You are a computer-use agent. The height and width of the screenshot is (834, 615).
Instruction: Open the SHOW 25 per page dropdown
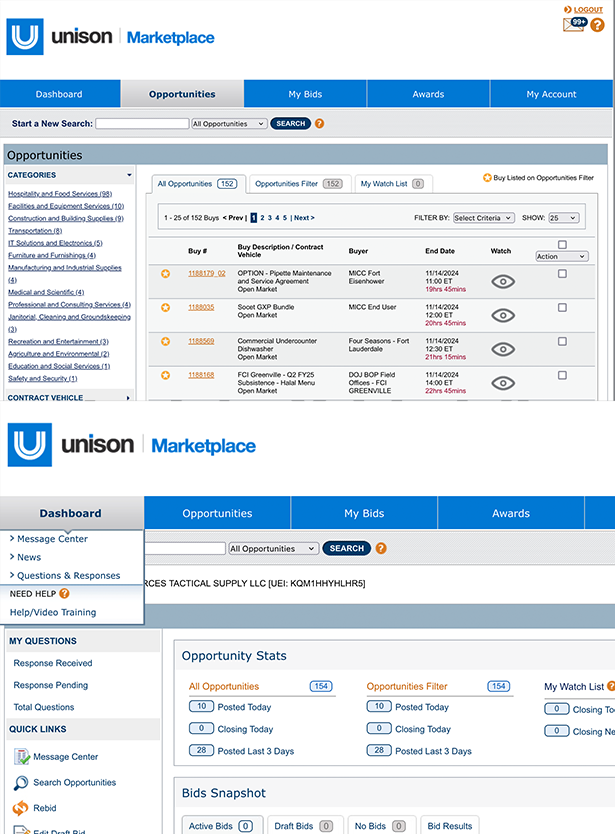[x=563, y=218]
